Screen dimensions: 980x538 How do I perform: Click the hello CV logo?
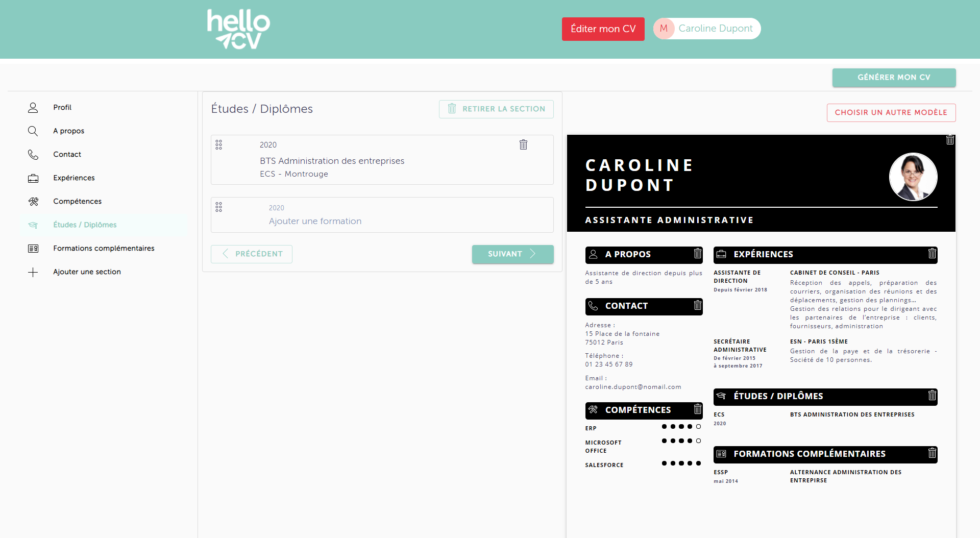click(x=238, y=29)
